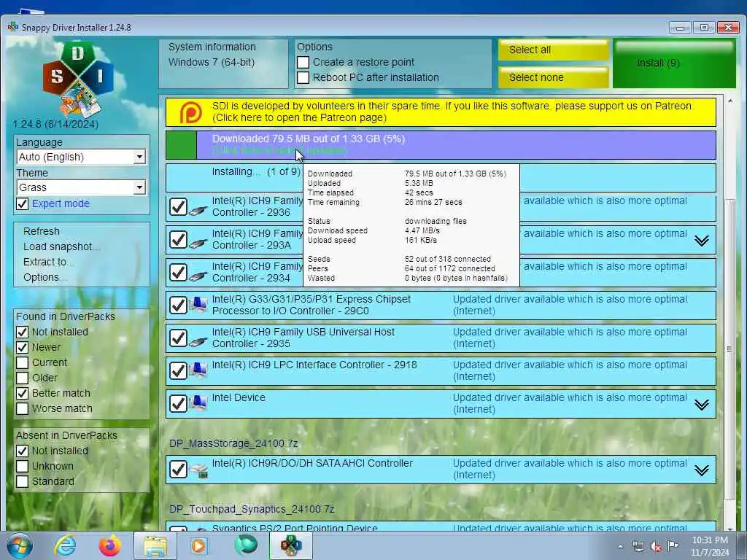Check the Standard filter

point(23,481)
